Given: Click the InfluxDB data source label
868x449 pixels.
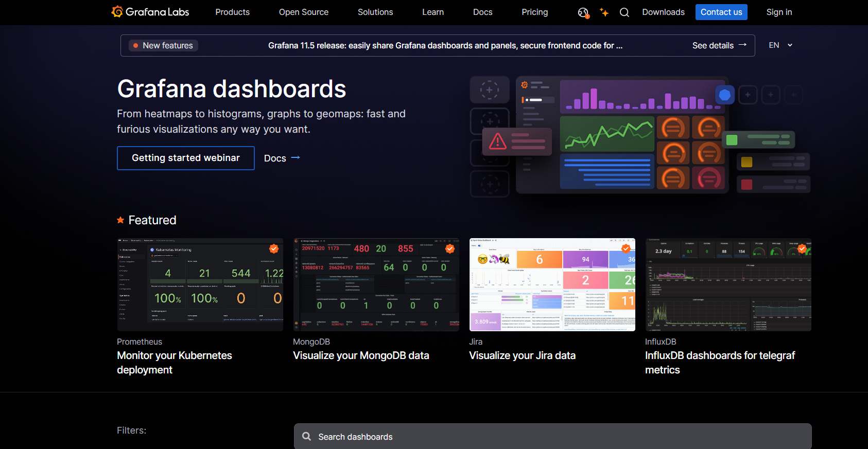Looking at the screenshot, I should [x=661, y=342].
